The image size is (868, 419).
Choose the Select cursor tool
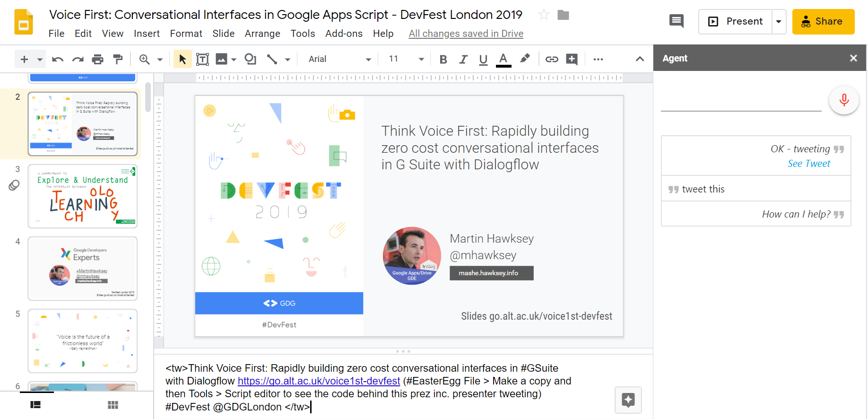182,59
